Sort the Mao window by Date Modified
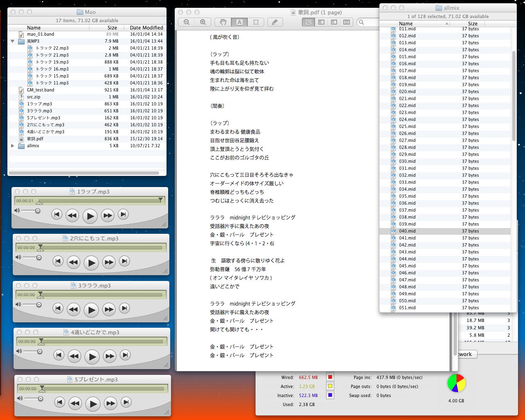 point(146,28)
